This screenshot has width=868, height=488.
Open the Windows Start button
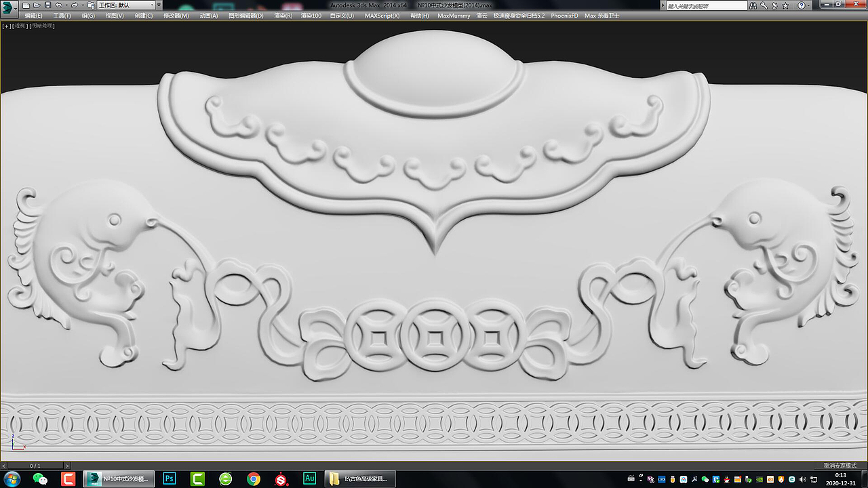pos(13,479)
